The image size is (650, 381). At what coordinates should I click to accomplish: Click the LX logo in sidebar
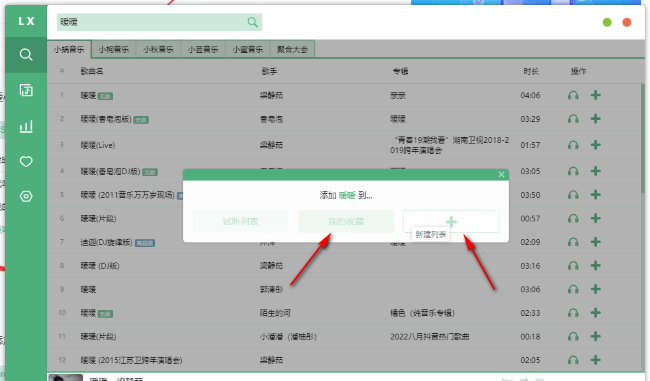coord(26,21)
